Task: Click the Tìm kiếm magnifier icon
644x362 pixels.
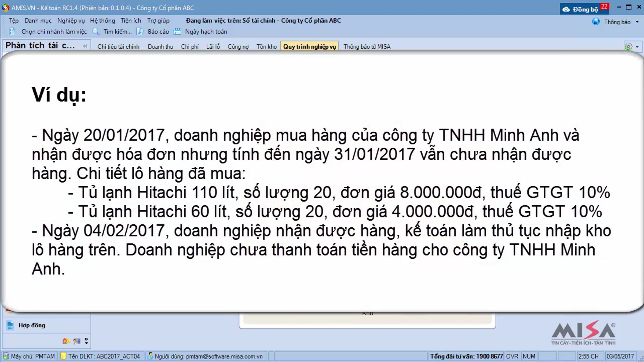Action: coord(96,32)
